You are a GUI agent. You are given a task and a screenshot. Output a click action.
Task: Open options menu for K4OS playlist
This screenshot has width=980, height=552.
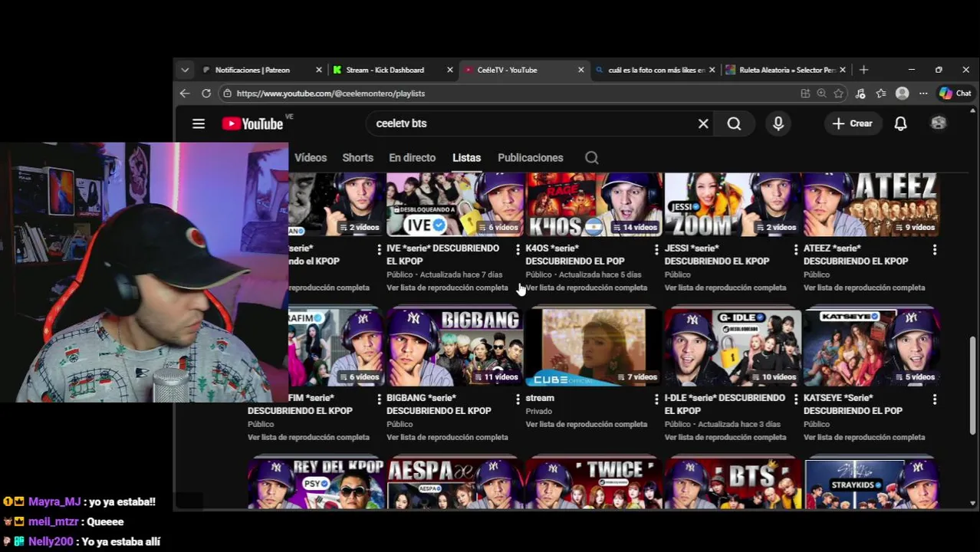tap(656, 250)
